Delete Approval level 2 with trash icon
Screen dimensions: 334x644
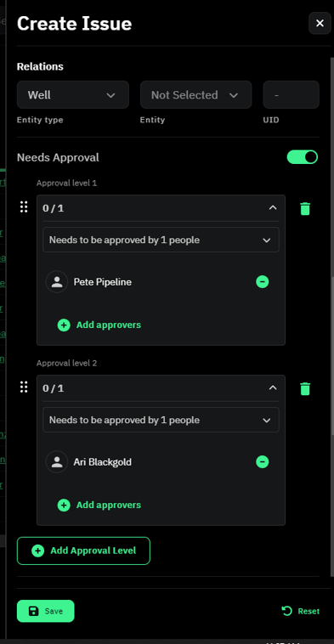(x=305, y=388)
